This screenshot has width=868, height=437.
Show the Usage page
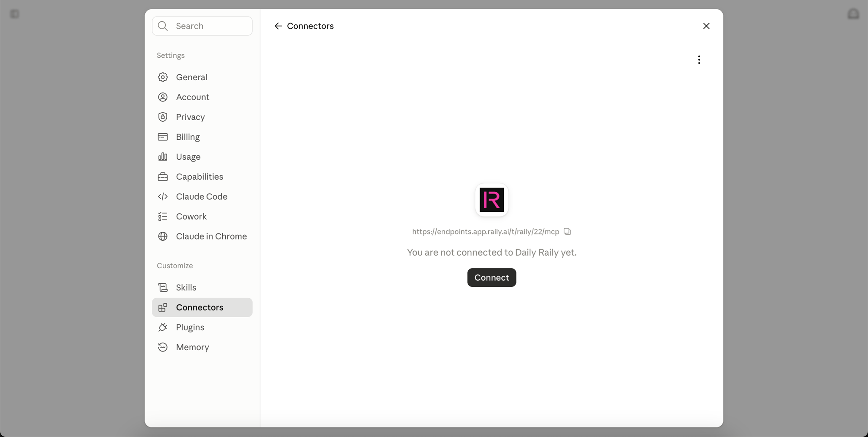[202, 157]
